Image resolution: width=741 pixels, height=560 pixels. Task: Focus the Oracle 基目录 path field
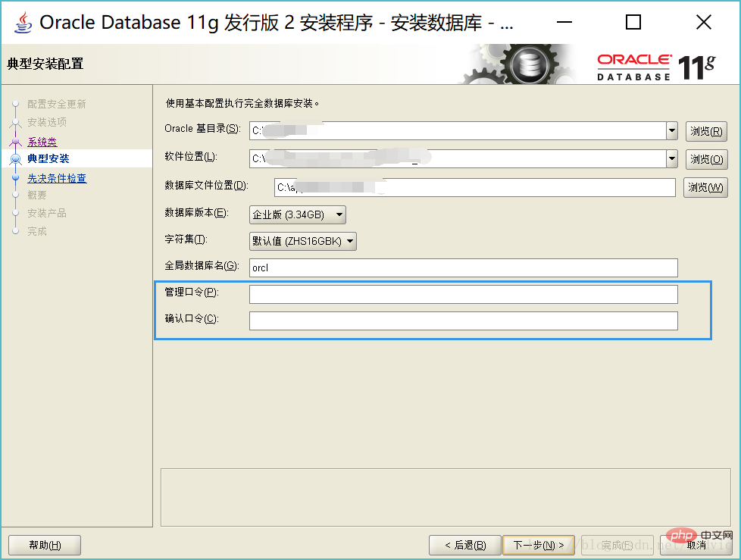(458, 131)
